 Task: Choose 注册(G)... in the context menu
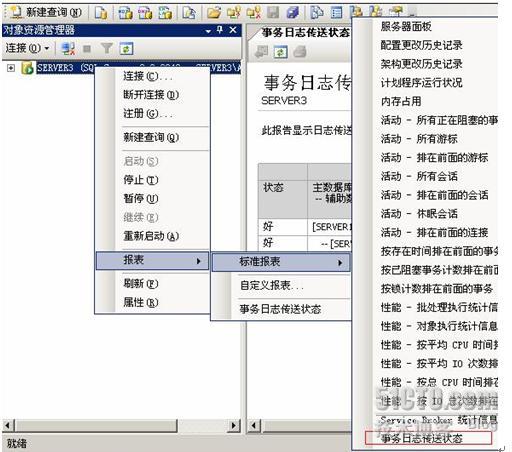[x=153, y=114]
